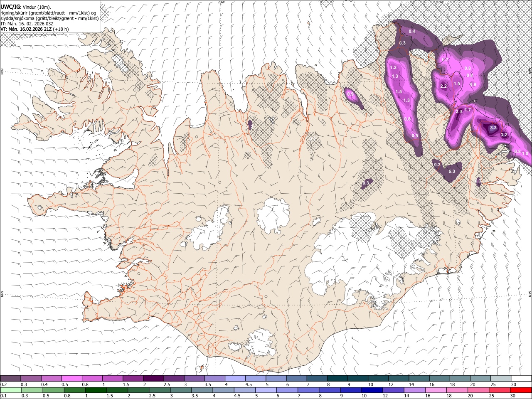Select the rain scale swatch between 8 and 9
This screenshot has width=532, height=399.
[330, 390]
